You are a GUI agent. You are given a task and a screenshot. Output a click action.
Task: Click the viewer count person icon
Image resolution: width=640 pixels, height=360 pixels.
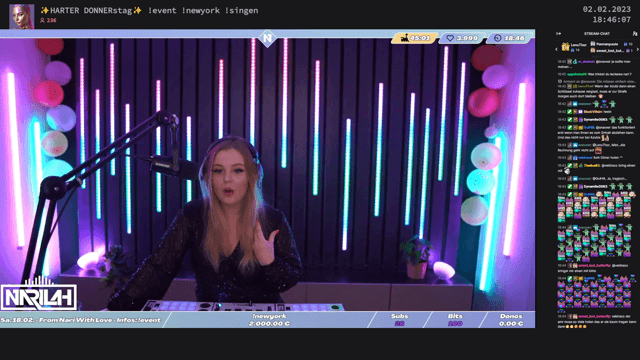42,20
